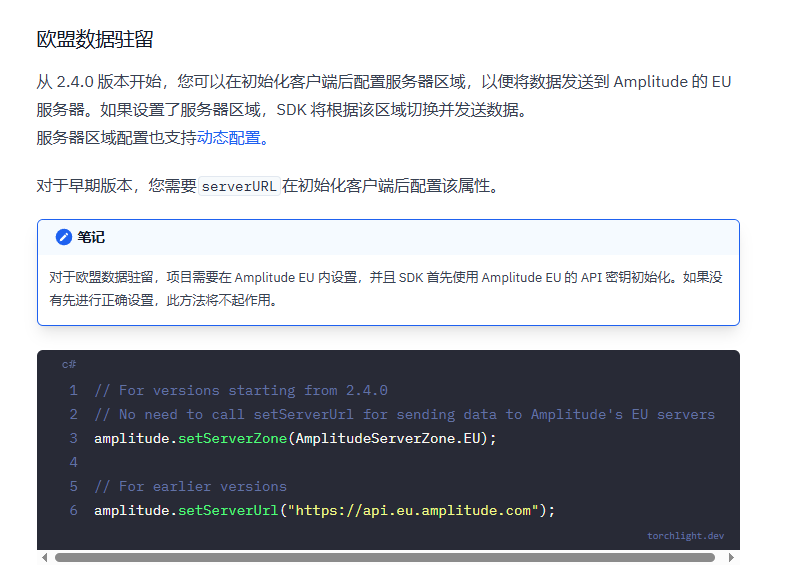
Task: Open the 动态配置 link
Action: pyautogui.click(x=228, y=137)
